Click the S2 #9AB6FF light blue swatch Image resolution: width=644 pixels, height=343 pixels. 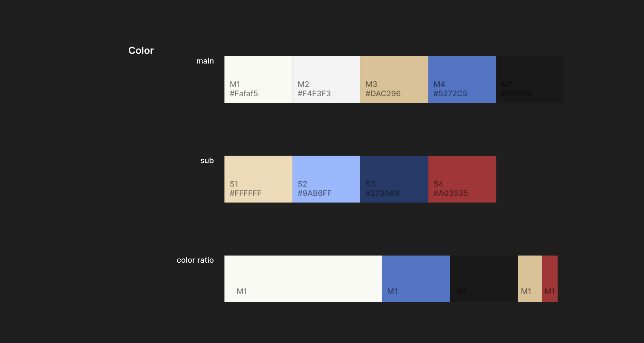326,179
